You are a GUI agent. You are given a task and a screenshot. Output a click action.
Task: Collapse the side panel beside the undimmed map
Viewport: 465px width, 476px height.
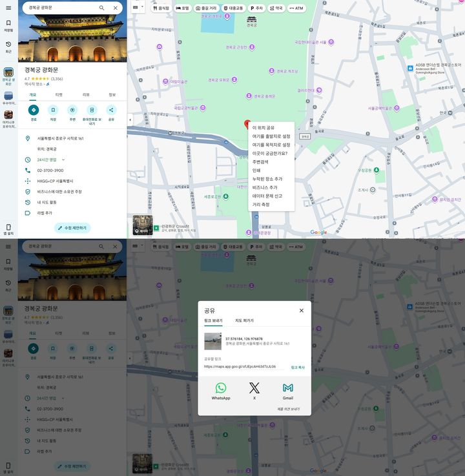pyautogui.click(x=130, y=119)
